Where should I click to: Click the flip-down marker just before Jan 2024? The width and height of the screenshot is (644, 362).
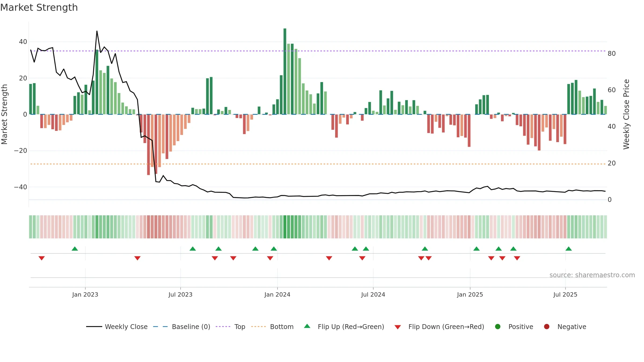pyautogui.click(x=270, y=258)
